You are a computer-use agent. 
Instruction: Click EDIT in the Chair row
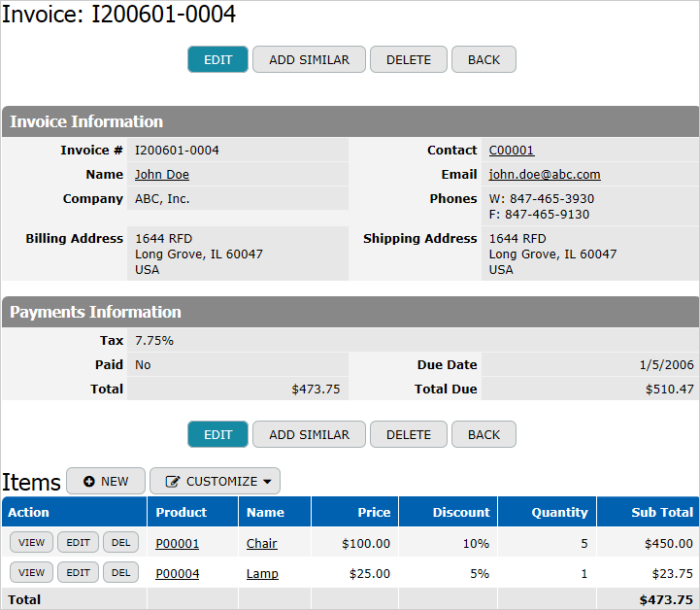click(x=78, y=543)
